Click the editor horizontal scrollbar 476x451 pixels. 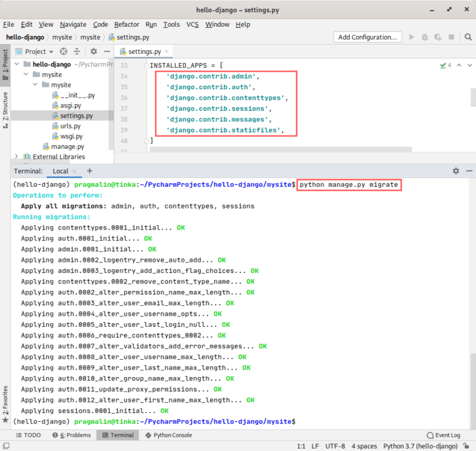point(281,150)
